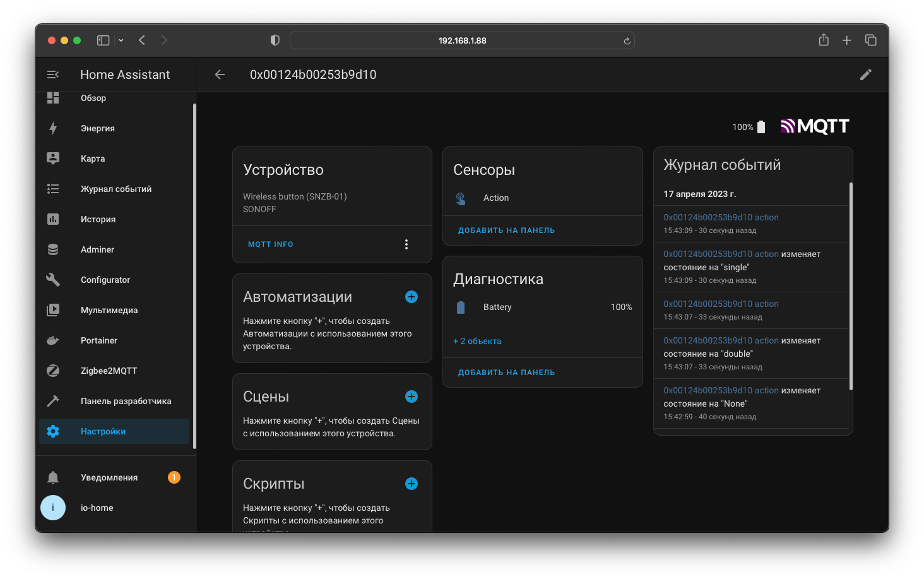Click the Battery diagnostic icon
This screenshot has height=579, width=924.
coord(461,307)
